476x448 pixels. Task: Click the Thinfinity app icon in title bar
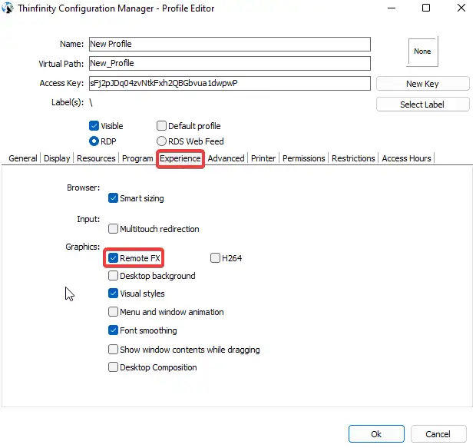(x=8, y=8)
